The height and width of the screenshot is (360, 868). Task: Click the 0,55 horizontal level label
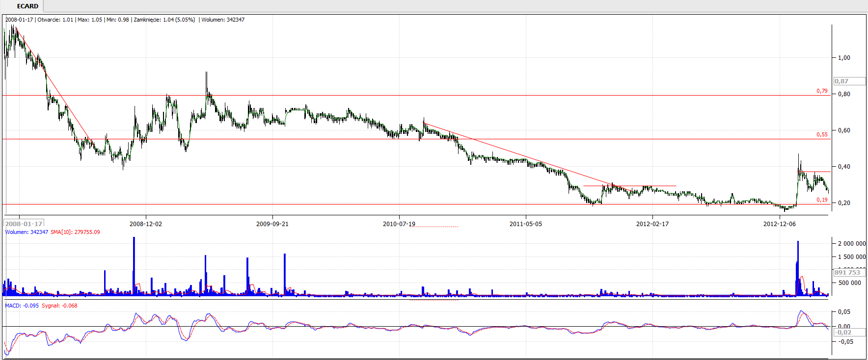click(822, 134)
